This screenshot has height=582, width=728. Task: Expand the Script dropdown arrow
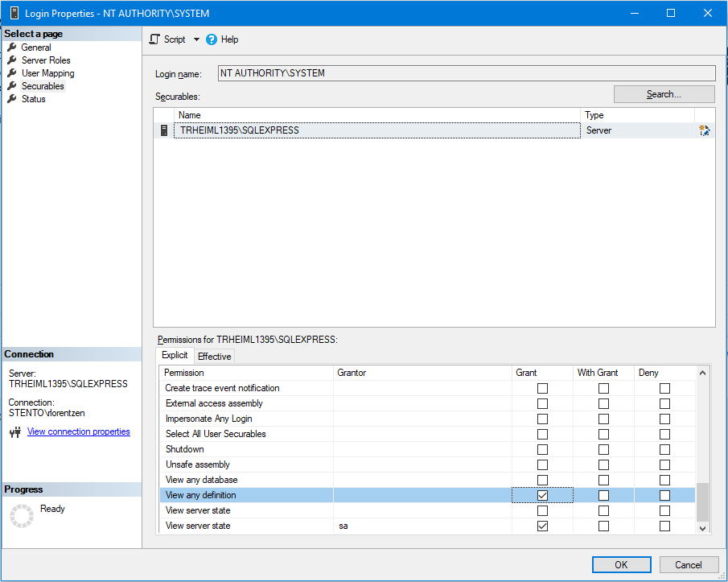(196, 39)
